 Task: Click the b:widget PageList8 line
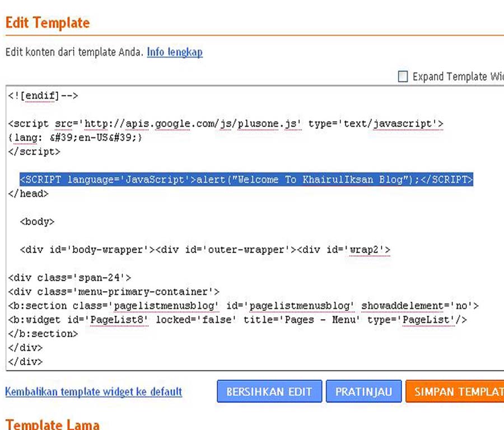[237, 320]
